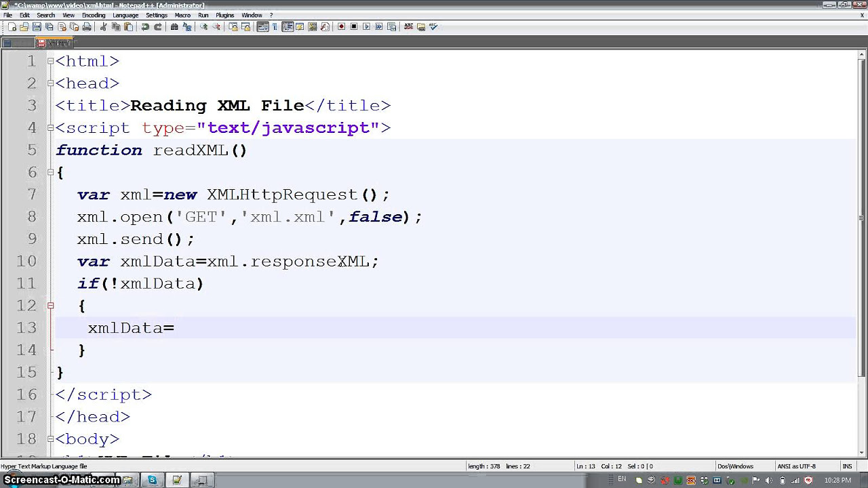Open the File menu
Image resolution: width=868 pixels, height=488 pixels.
[x=7, y=15]
